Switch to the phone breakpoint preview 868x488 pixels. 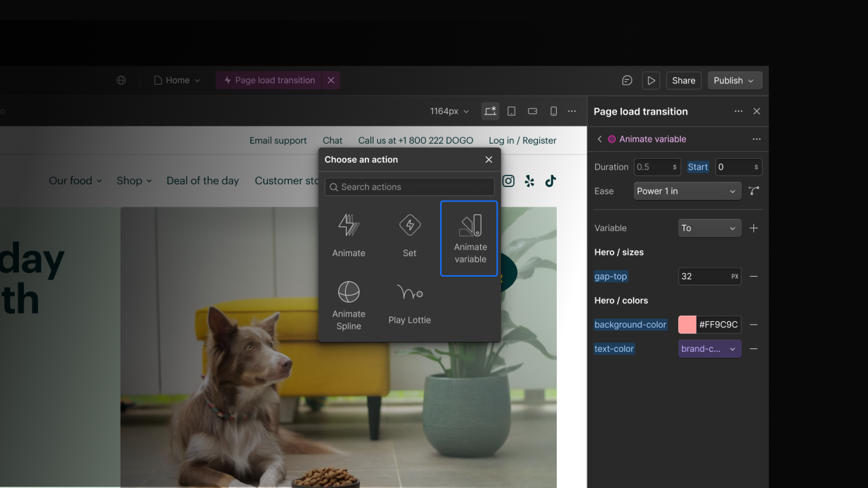(553, 110)
